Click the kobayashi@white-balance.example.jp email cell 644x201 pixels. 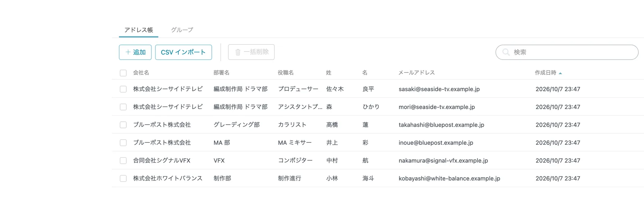pyautogui.click(x=450, y=178)
